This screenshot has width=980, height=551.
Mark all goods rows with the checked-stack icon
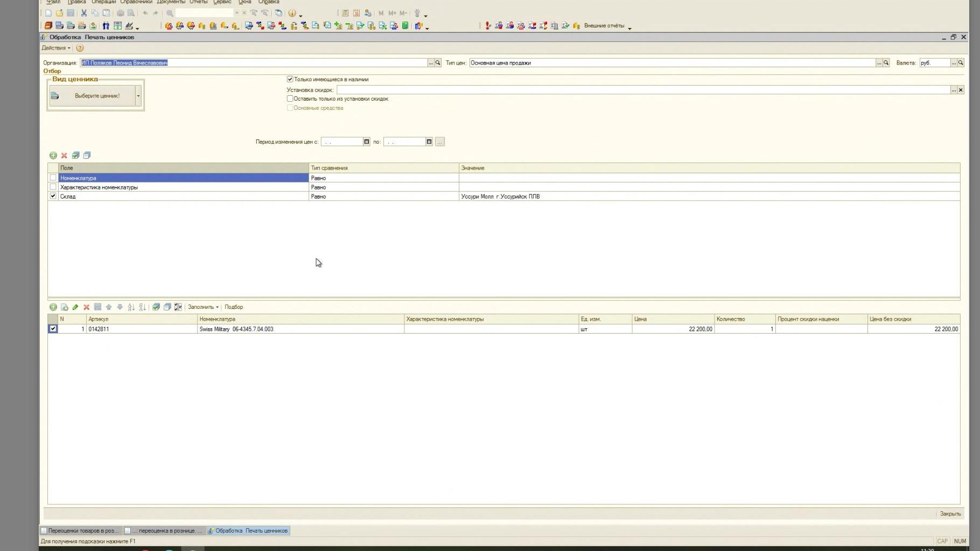(x=156, y=307)
